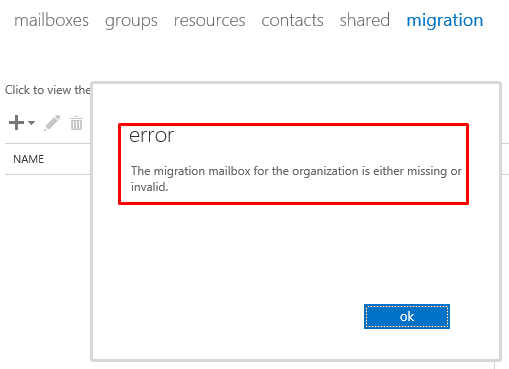Open the mailboxes tab
The height and width of the screenshot is (369, 509).
point(51,20)
